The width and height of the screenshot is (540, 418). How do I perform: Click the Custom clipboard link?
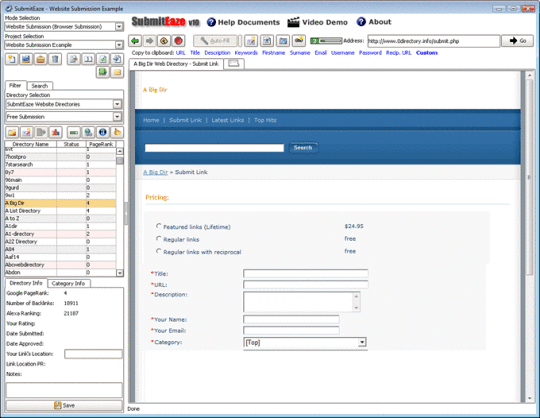pos(427,53)
